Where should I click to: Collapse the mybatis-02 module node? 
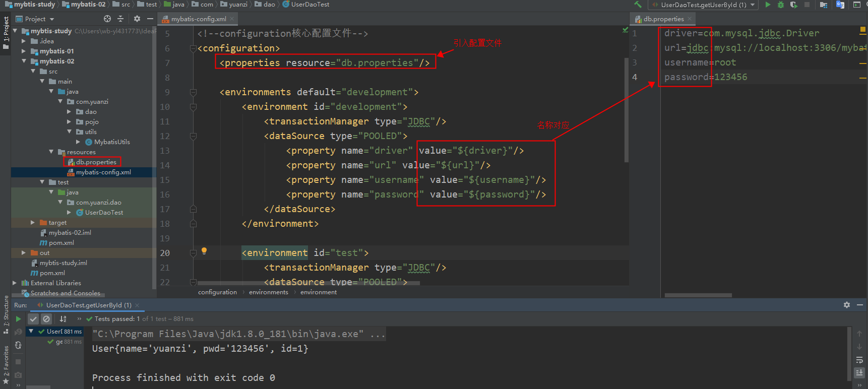[24, 61]
